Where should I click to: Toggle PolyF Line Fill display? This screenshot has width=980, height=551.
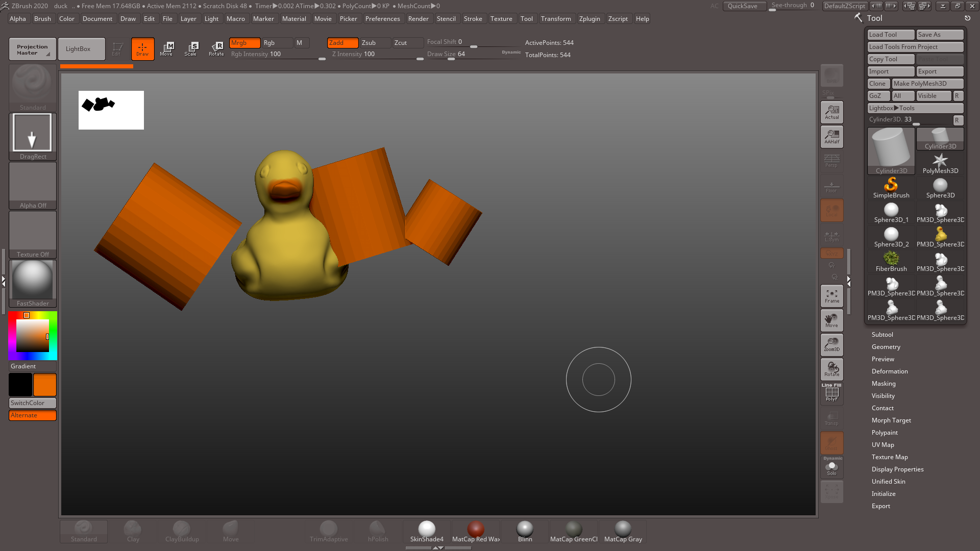point(831,393)
